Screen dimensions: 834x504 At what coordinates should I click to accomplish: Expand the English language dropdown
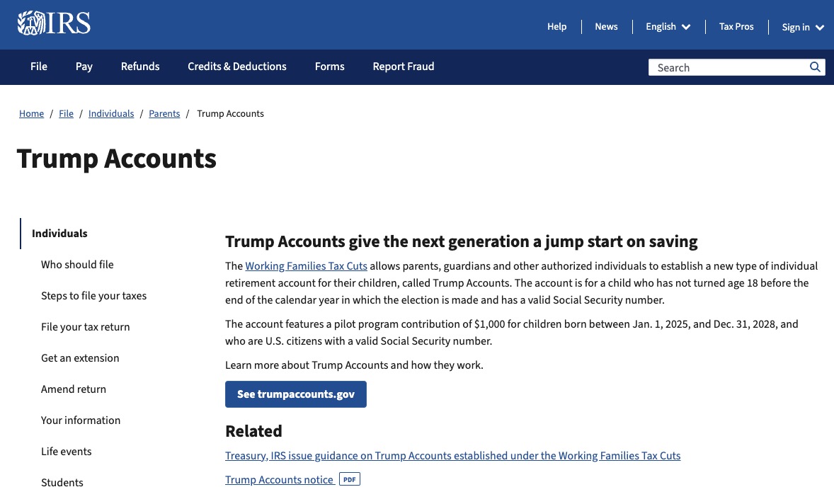pos(668,27)
